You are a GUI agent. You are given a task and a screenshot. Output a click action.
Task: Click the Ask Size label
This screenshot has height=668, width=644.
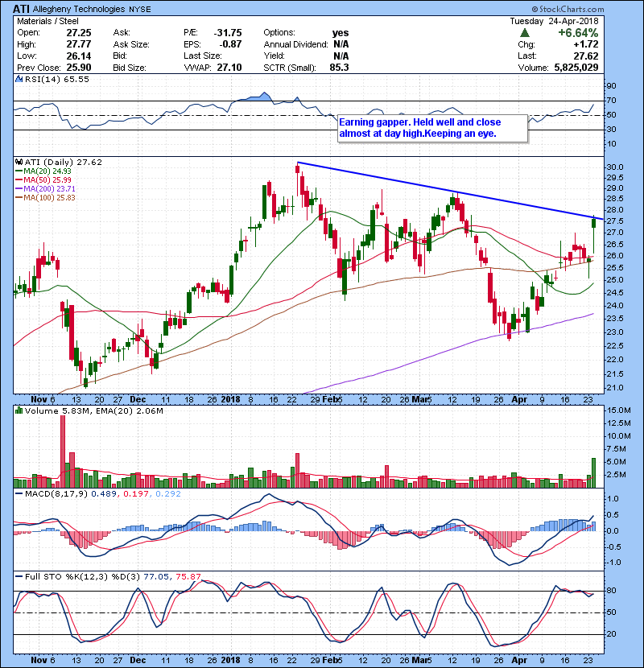(x=131, y=44)
